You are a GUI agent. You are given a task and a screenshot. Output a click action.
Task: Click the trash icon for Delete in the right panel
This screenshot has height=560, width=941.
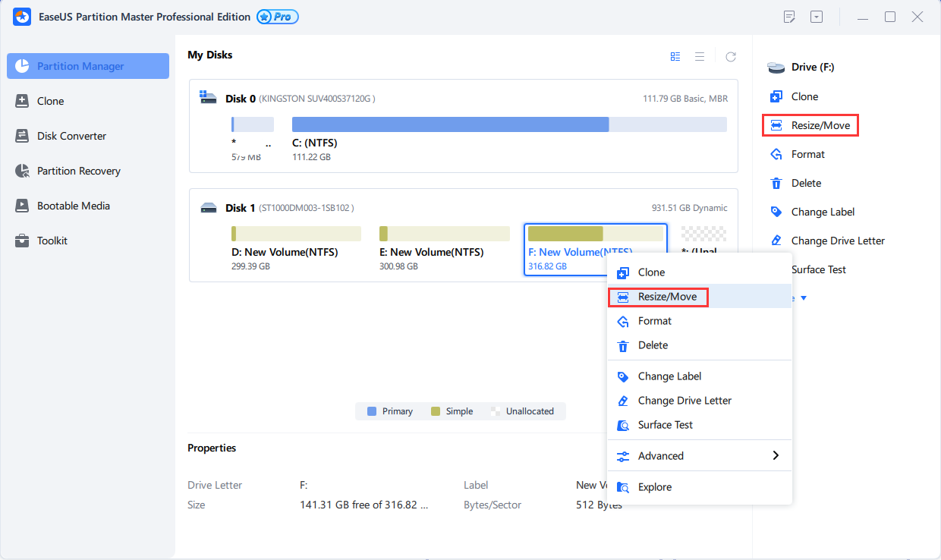click(776, 183)
